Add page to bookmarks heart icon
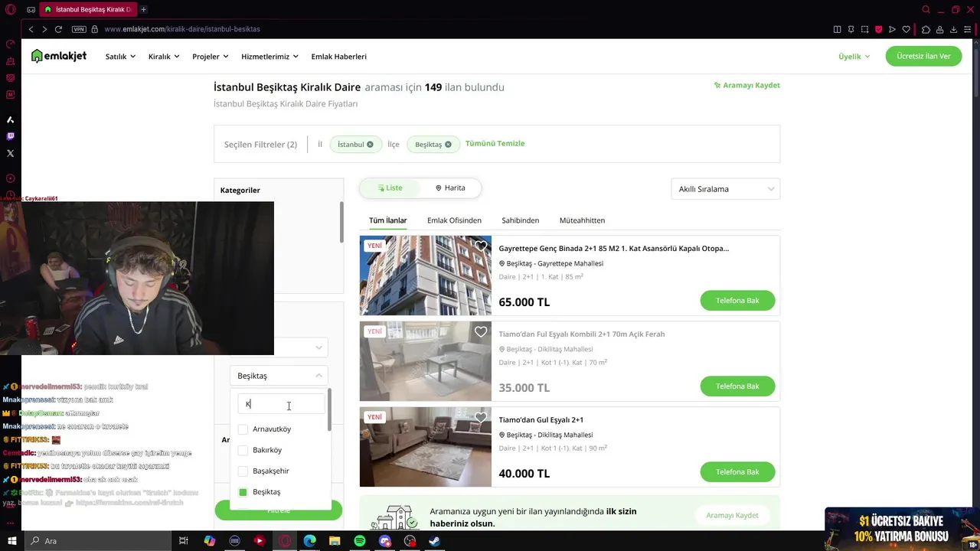 click(906, 29)
